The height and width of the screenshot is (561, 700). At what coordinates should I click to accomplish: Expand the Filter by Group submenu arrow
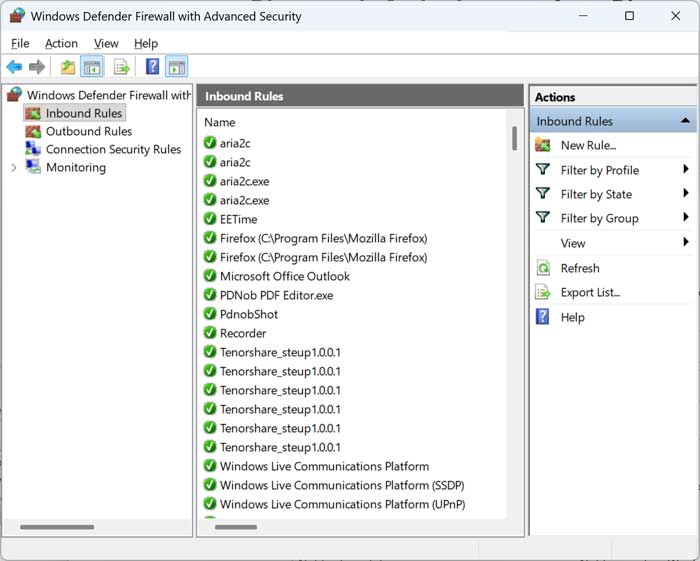(x=686, y=217)
